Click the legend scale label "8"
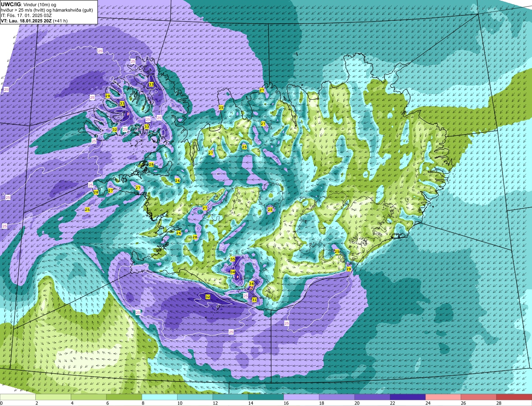Screen dimensions: 532x406 pyautogui.click(x=143, y=403)
